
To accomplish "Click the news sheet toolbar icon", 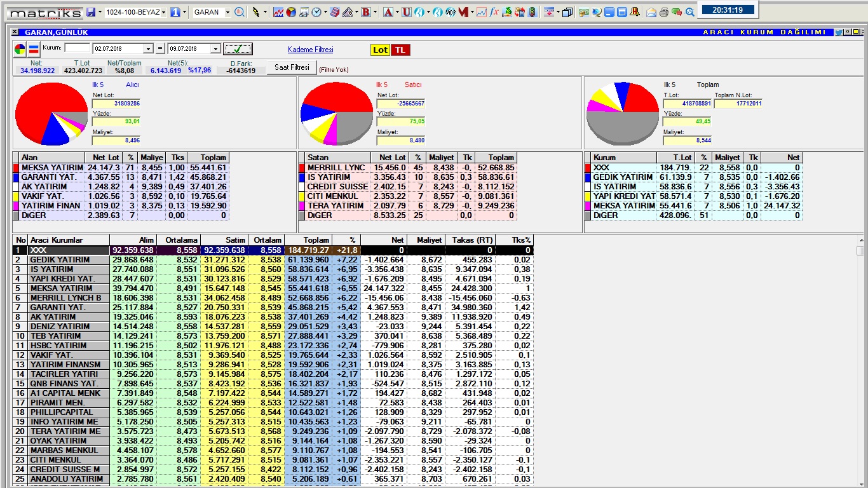I will [304, 12].
